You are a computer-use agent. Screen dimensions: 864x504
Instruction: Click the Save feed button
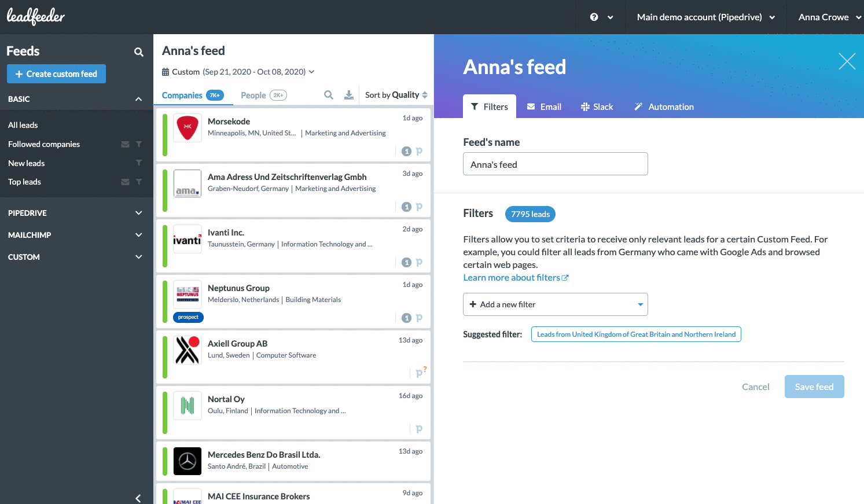(x=814, y=387)
